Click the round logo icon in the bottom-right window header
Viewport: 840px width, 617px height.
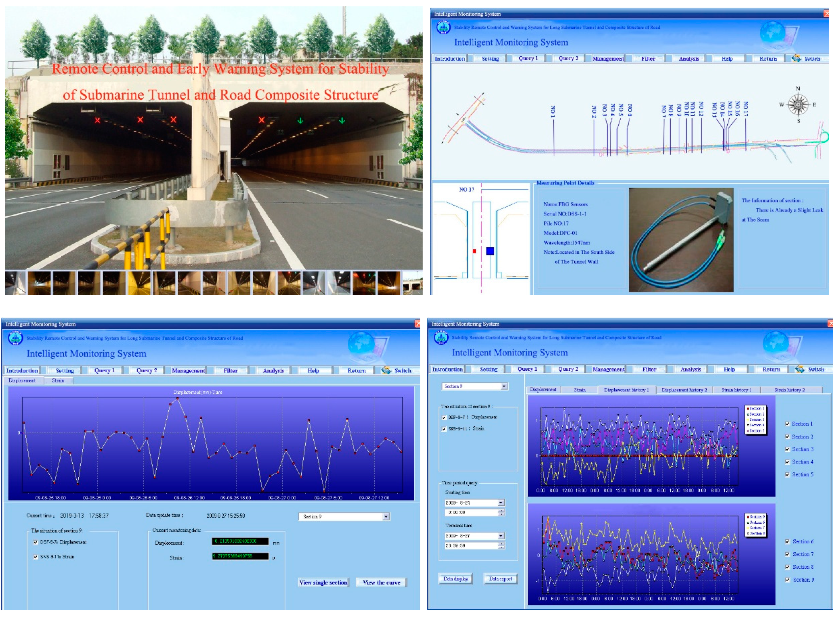tap(441, 337)
